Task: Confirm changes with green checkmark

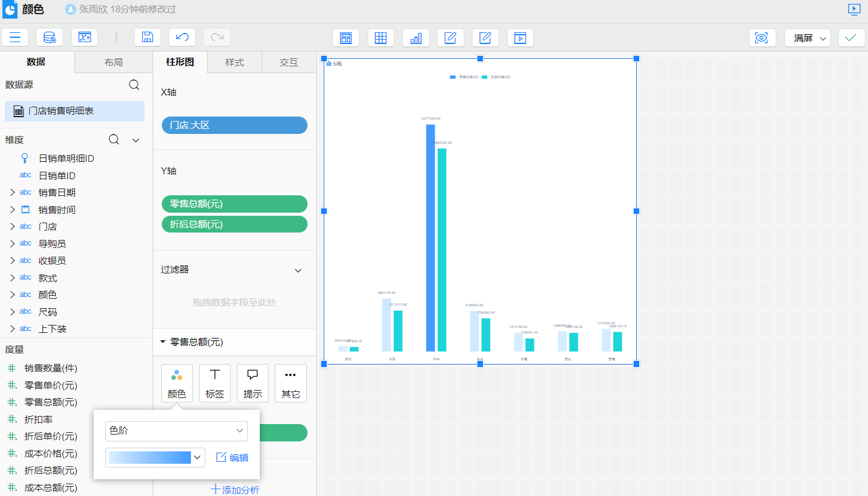Action: 852,38
